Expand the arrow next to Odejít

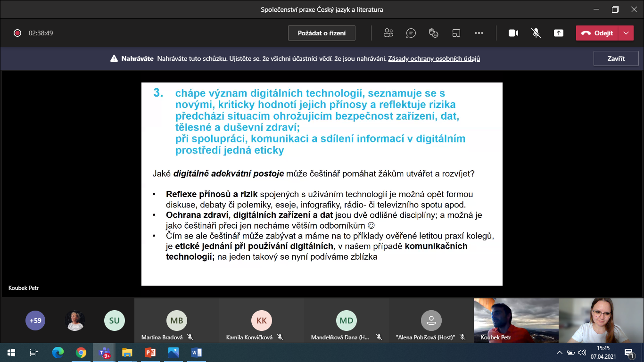click(x=626, y=33)
